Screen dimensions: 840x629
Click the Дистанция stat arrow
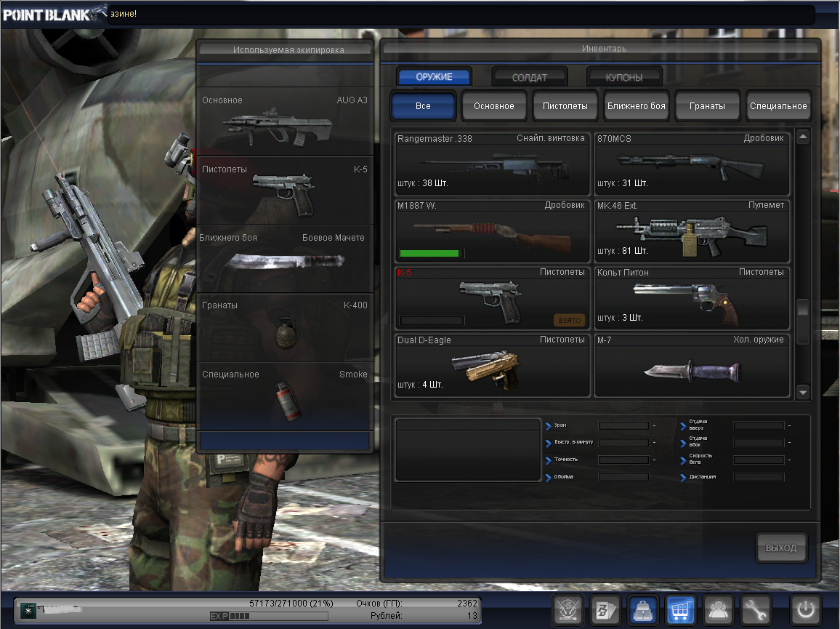point(683,477)
